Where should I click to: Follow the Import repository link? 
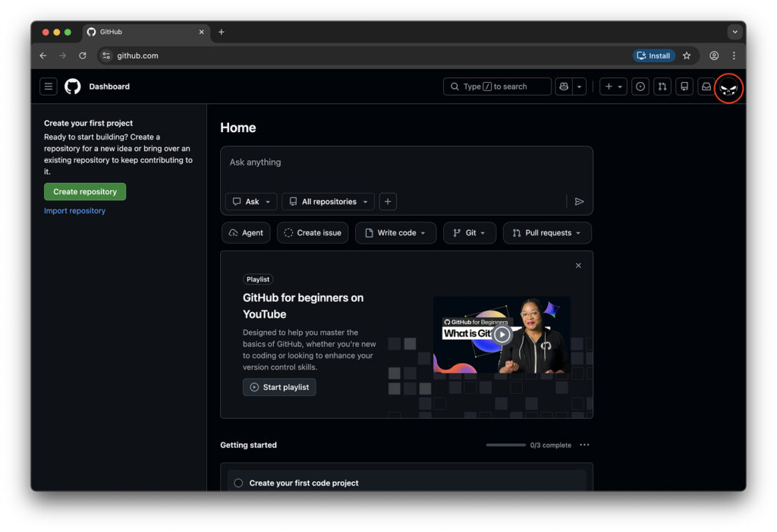[x=74, y=211]
